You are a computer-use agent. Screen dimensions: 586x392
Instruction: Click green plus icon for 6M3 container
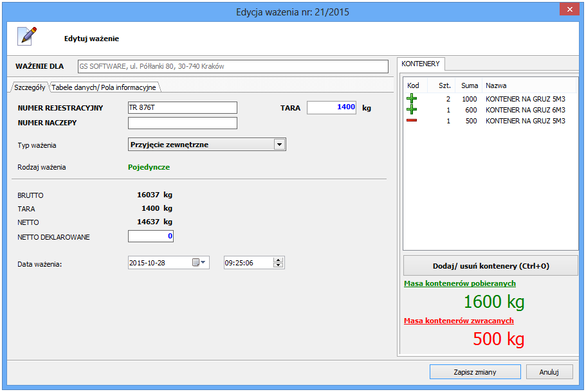tap(411, 110)
